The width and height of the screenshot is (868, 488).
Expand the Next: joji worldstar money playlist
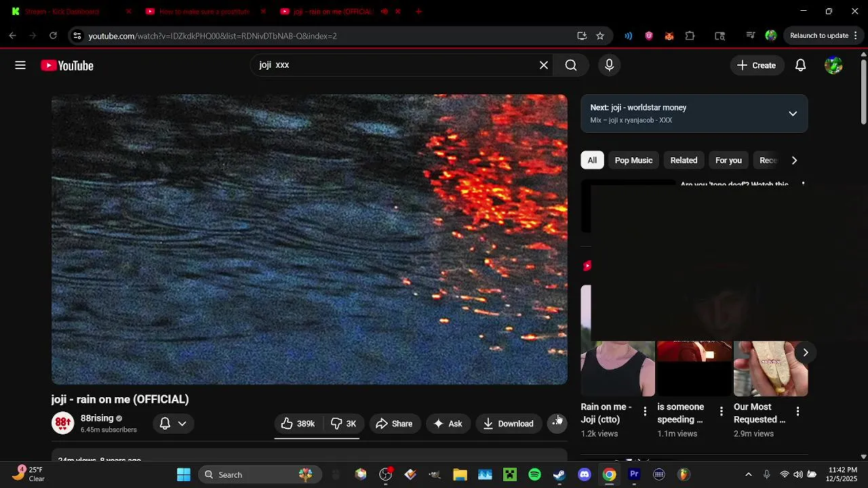[793, 113]
